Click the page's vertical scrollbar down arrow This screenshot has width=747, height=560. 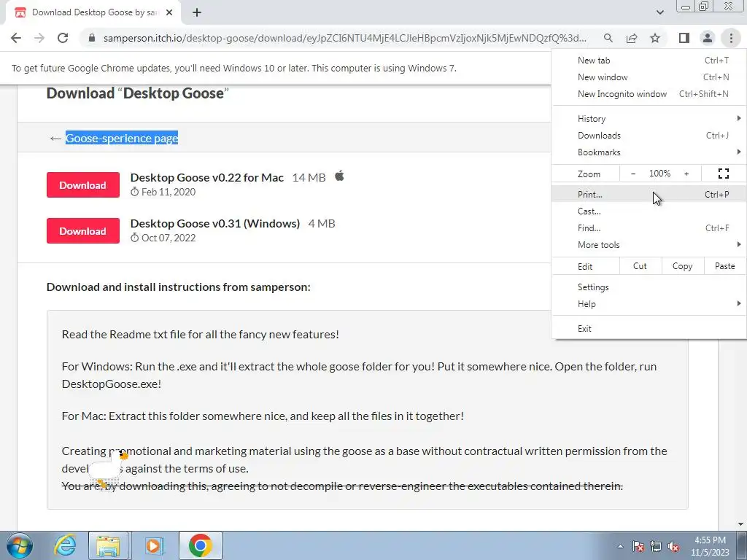tap(740, 524)
